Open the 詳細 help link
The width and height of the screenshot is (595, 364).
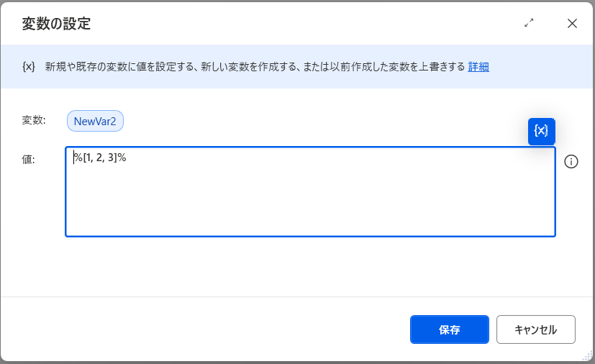[x=478, y=67]
